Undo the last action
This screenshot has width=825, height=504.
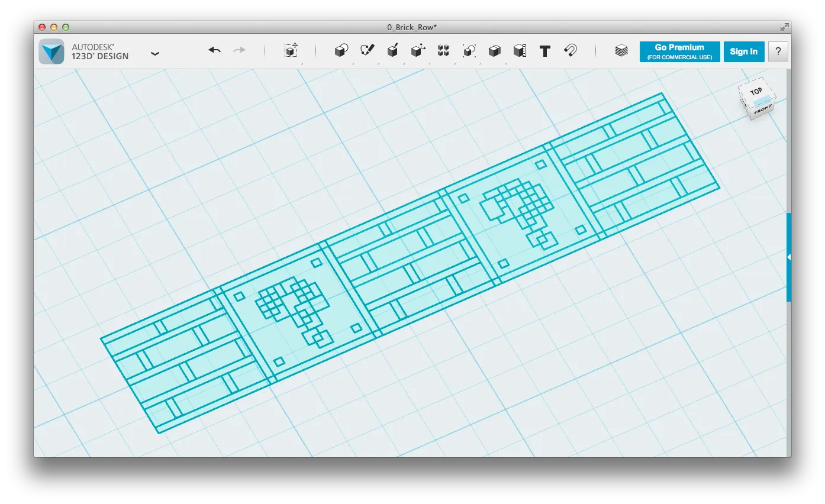pyautogui.click(x=214, y=51)
